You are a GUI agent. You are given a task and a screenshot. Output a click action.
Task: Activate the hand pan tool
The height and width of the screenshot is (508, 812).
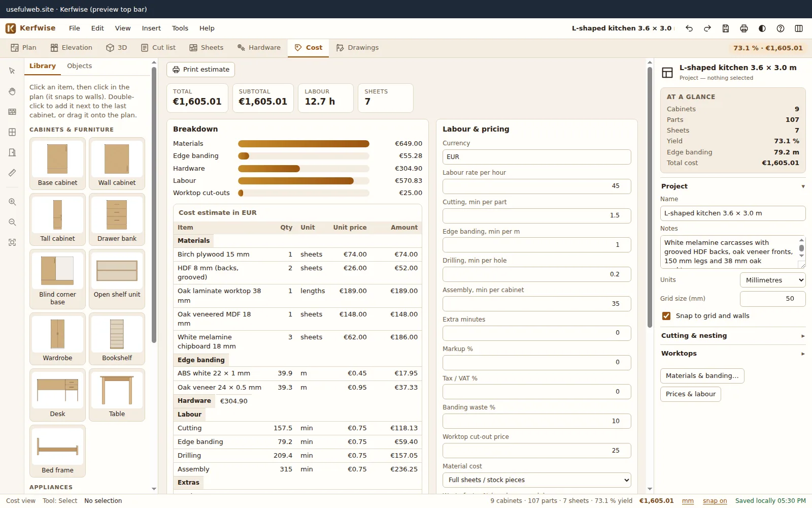(x=12, y=91)
